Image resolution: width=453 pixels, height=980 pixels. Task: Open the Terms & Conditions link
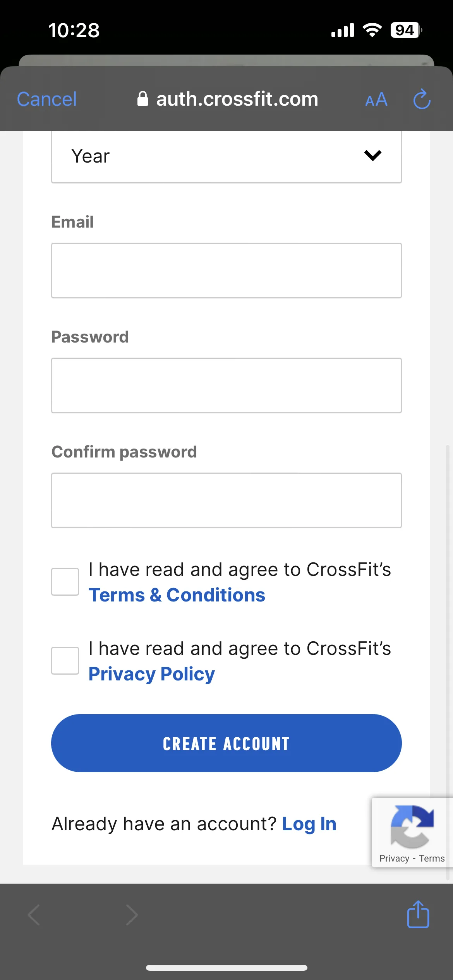(x=177, y=595)
